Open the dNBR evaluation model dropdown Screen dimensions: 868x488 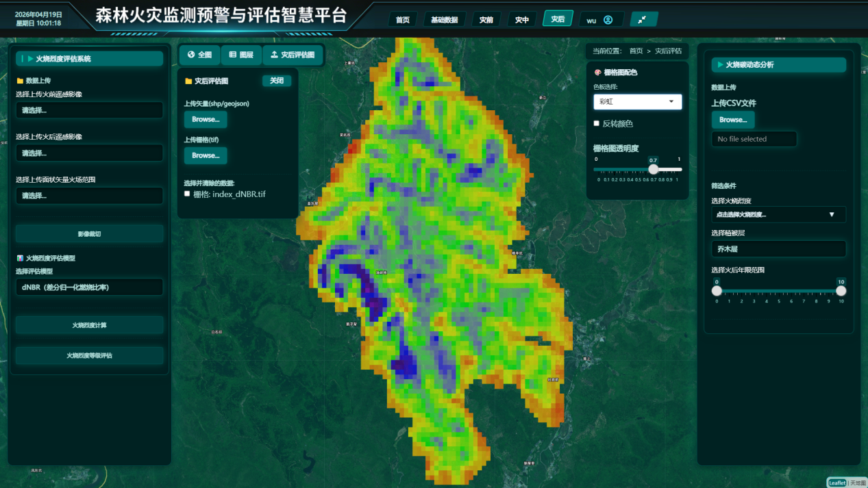pos(89,287)
